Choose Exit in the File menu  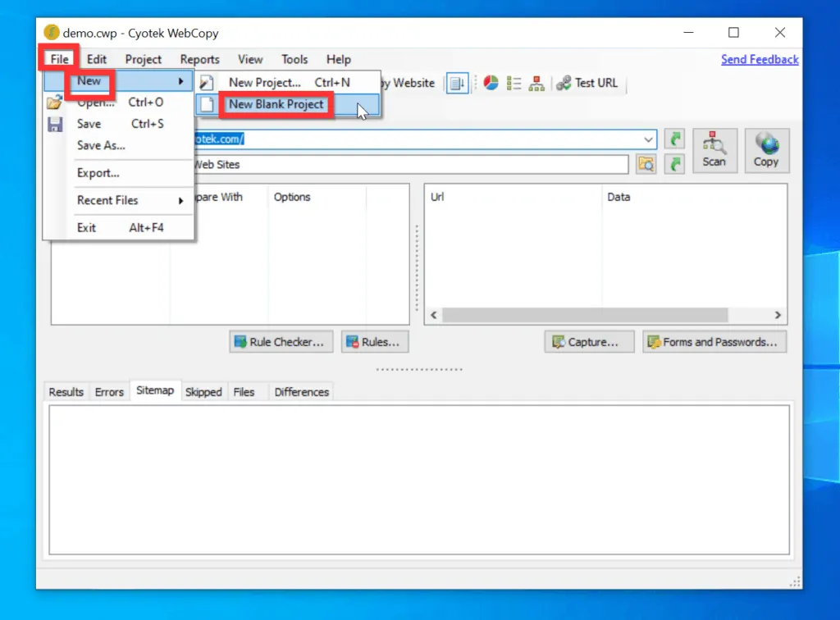[118, 227]
